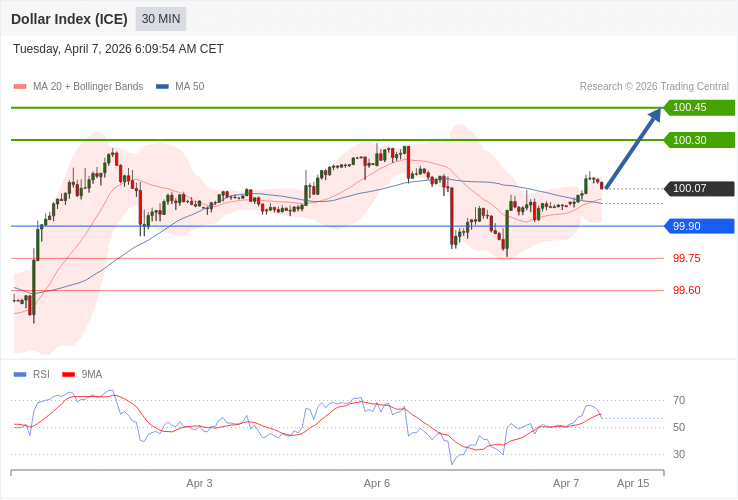Viewport: 738px width, 500px height.
Task: Click the Research Trading Central copyright text
Action: (x=654, y=87)
